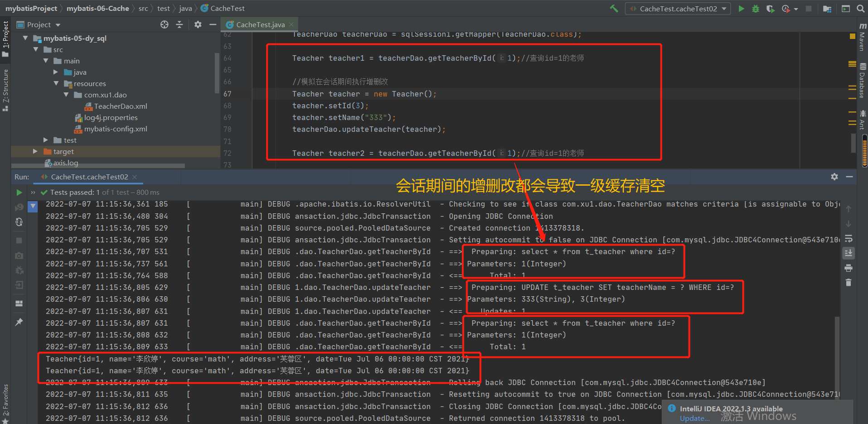Image resolution: width=868 pixels, height=424 pixels.
Task: Open the 2: Favorites tool window tab
Action: 5,403
